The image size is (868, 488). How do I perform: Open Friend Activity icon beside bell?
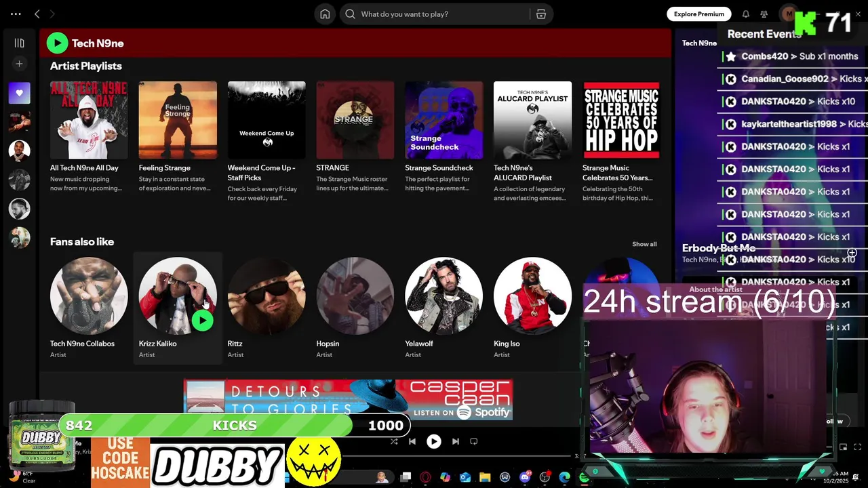click(764, 14)
